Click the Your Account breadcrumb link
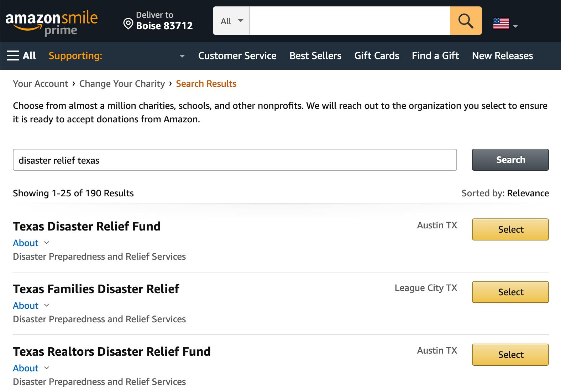The image size is (561, 392). click(40, 84)
